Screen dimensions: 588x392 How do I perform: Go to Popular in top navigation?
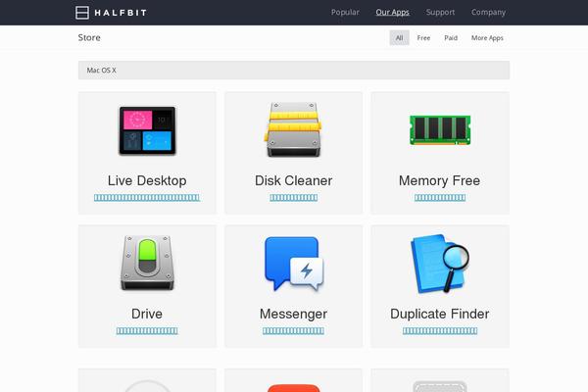[345, 13]
